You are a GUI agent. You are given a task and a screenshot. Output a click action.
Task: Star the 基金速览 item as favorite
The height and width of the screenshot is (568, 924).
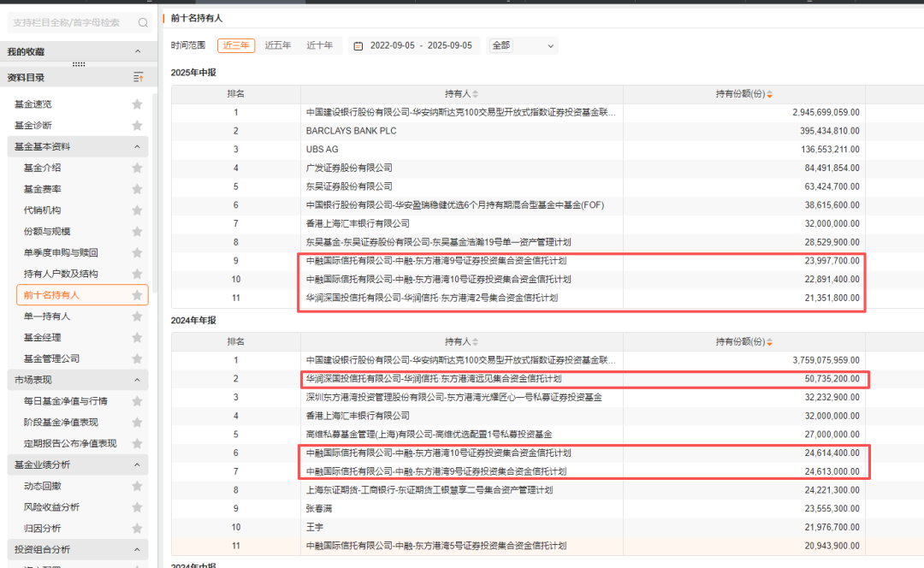[137, 104]
